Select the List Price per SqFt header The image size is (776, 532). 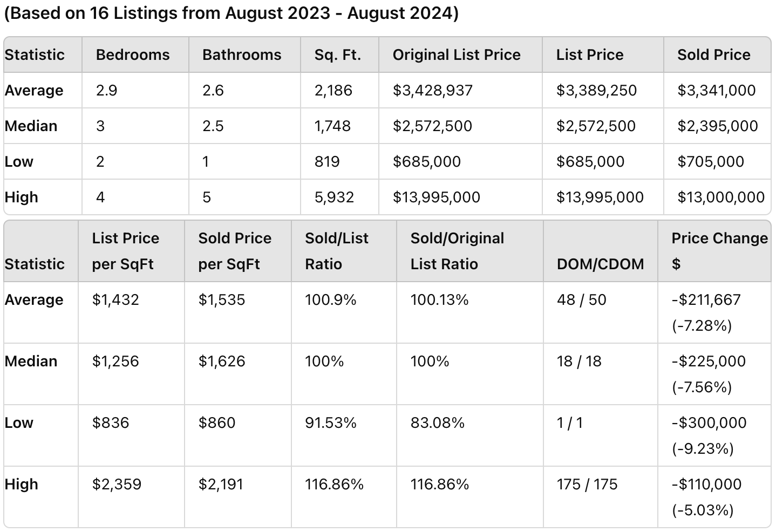point(125,251)
